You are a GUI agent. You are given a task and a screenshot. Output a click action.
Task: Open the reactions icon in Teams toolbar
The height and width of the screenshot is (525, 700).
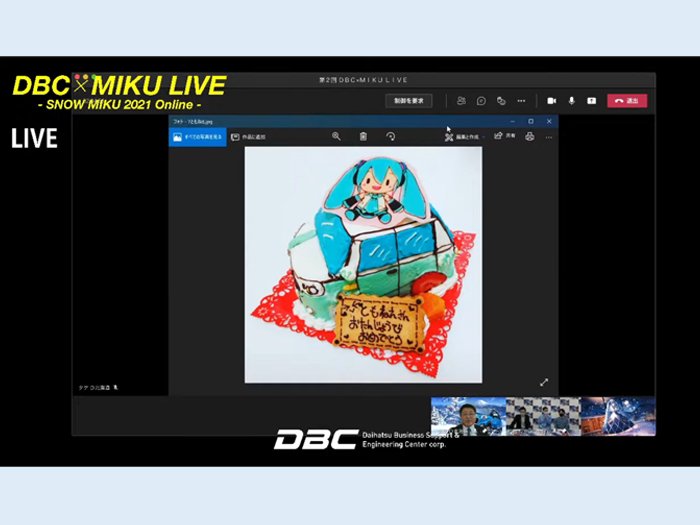[x=501, y=101]
